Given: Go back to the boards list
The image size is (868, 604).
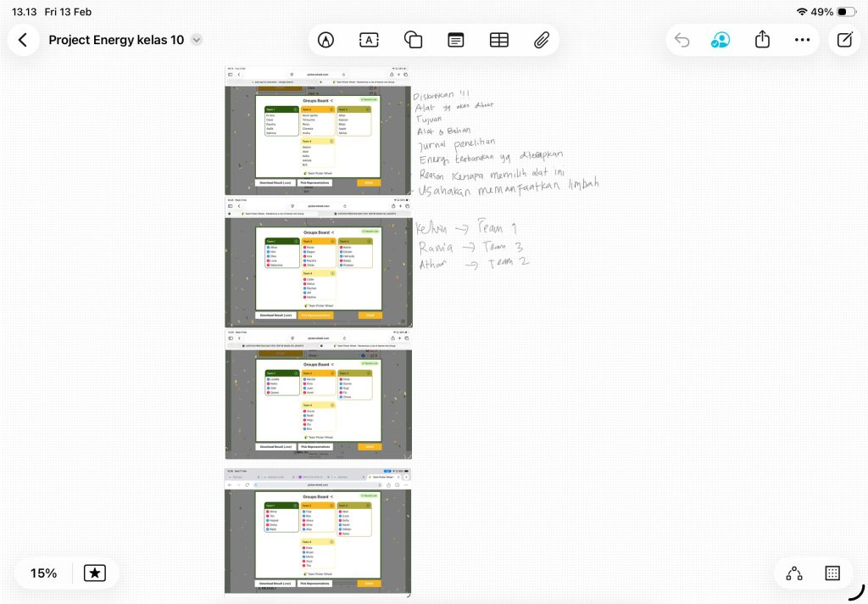Looking at the screenshot, I should (23, 40).
